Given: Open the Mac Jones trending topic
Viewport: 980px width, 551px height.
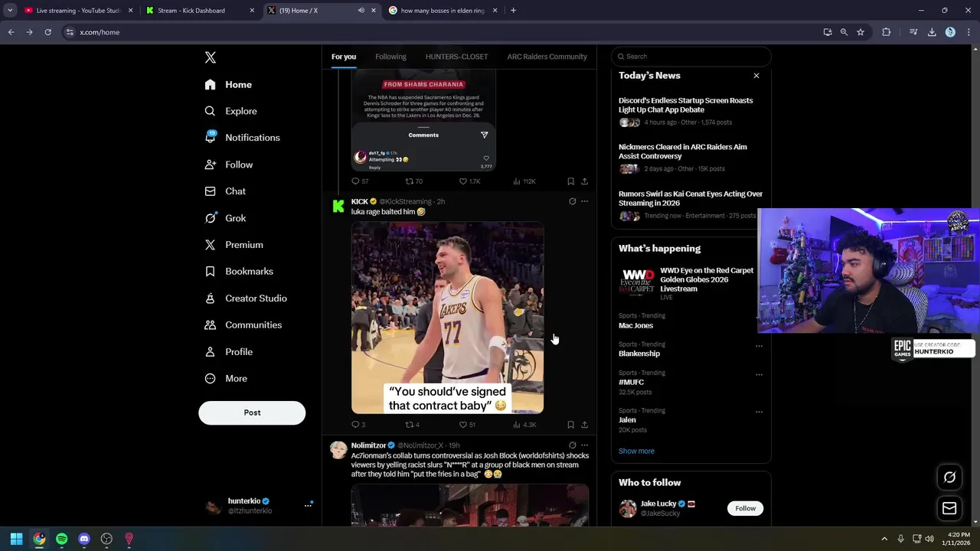Looking at the screenshot, I should pyautogui.click(x=635, y=325).
